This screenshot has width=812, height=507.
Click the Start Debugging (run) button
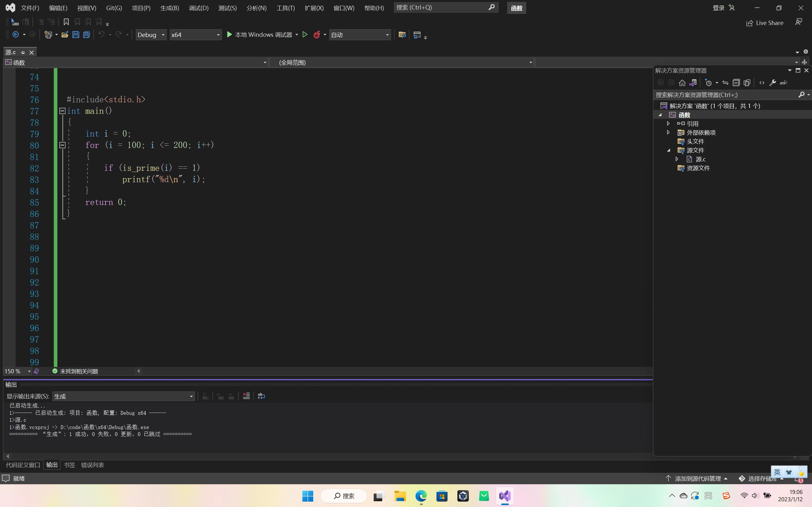(229, 35)
